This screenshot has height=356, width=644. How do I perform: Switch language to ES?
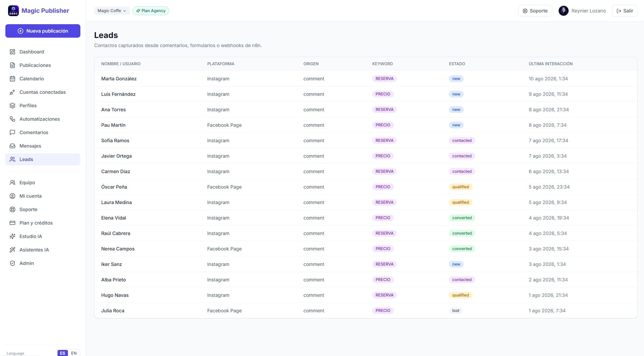point(63,353)
